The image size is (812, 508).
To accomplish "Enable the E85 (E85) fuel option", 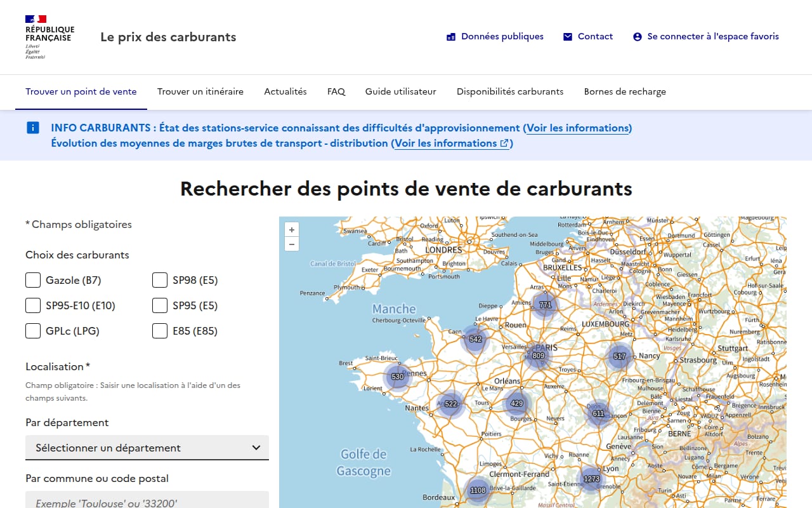I will coord(160,331).
